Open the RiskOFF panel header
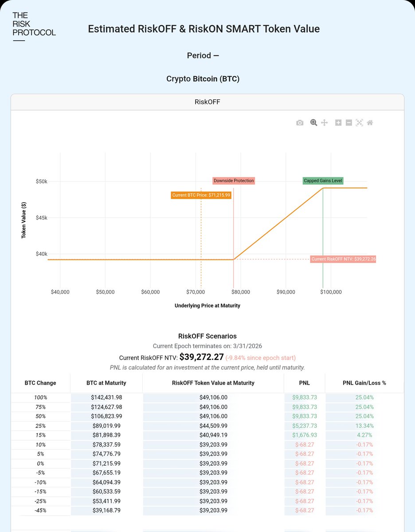The image size is (415, 532). pos(207,102)
